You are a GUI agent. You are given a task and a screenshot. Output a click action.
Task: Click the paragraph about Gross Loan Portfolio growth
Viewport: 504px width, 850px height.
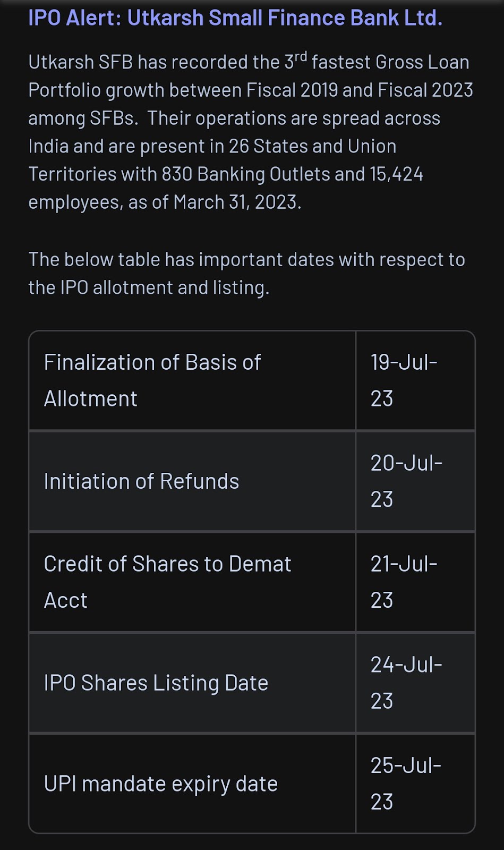[251, 132]
